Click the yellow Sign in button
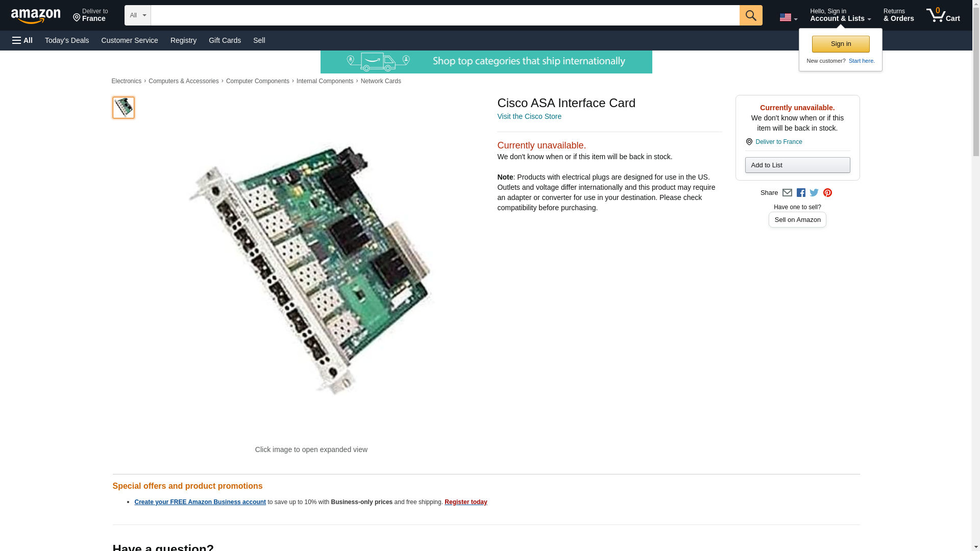The height and width of the screenshot is (551, 980). tap(840, 44)
